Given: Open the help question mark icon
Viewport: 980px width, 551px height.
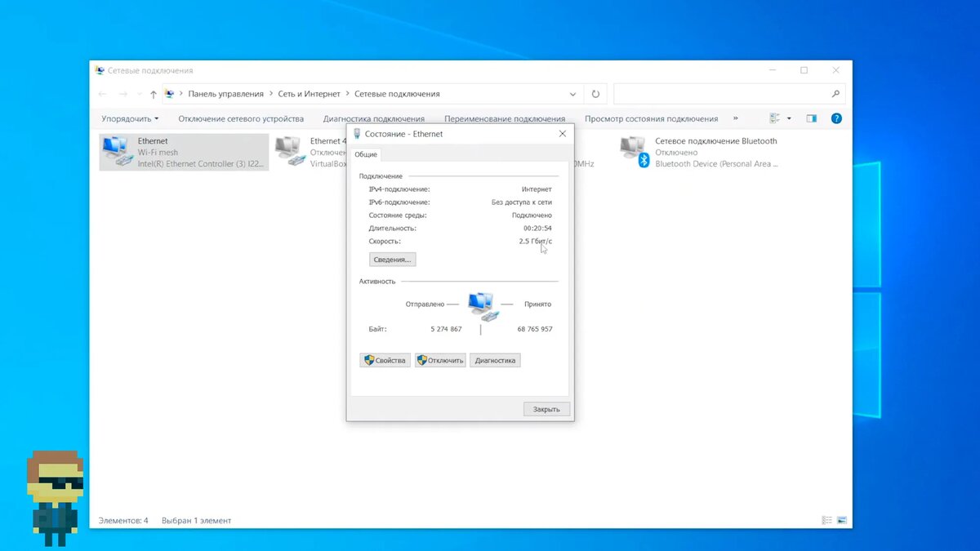Looking at the screenshot, I should coord(836,118).
